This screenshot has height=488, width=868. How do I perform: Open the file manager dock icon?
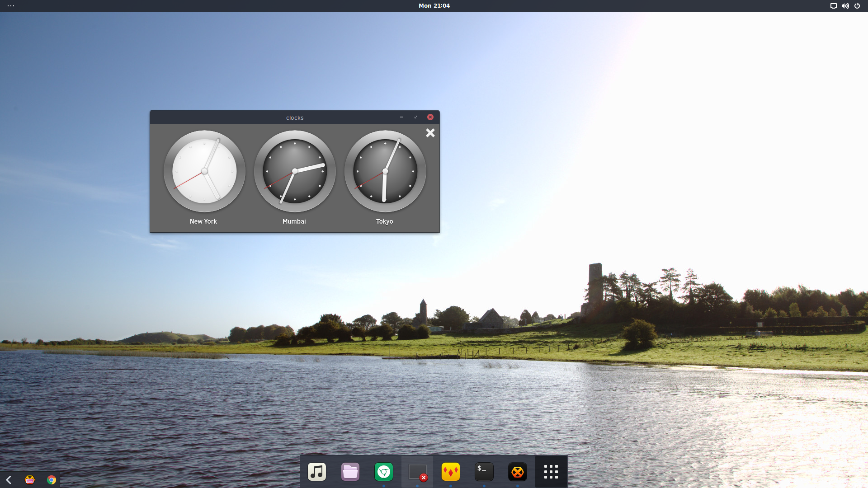(x=350, y=472)
